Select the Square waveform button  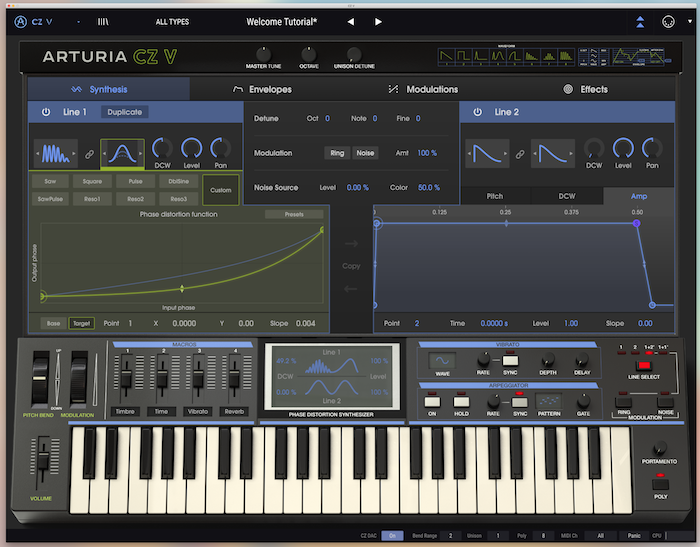tap(92, 181)
